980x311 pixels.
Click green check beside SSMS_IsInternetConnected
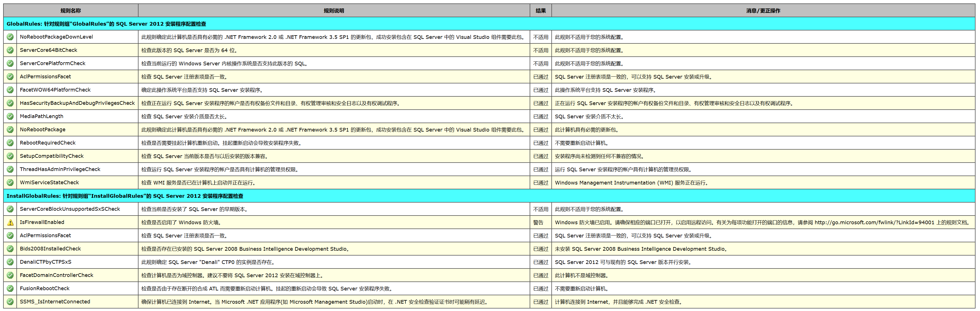click(x=10, y=301)
